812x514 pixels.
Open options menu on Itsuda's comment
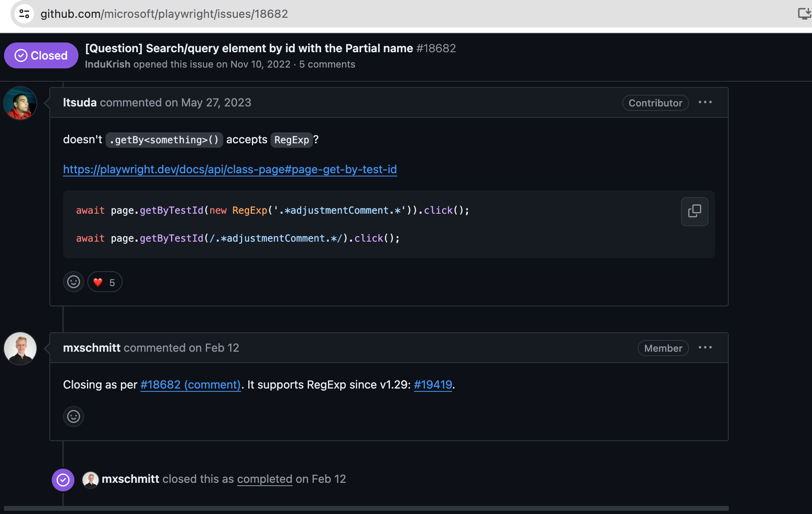(x=705, y=102)
